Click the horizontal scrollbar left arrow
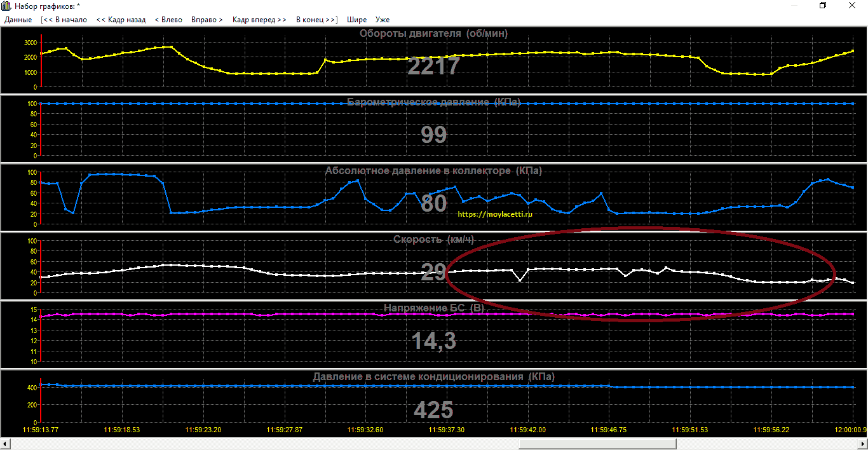This screenshot has height=450, width=868. click(x=5, y=444)
